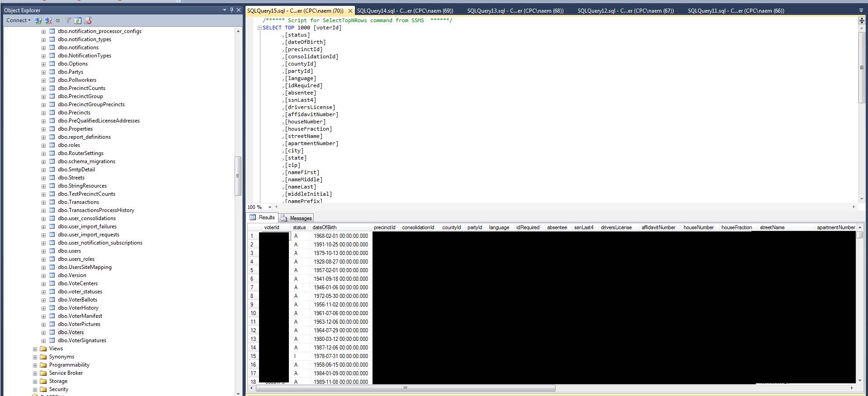Expand the dbo.Transactions node
The width and height of the screenshot is (868, 396).
click(x=43, y=203)
